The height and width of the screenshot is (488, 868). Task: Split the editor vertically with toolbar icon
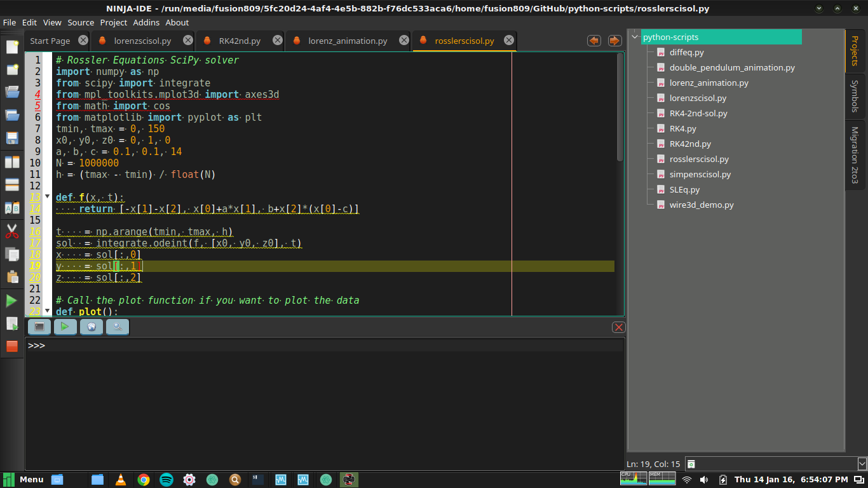[12, 162]
